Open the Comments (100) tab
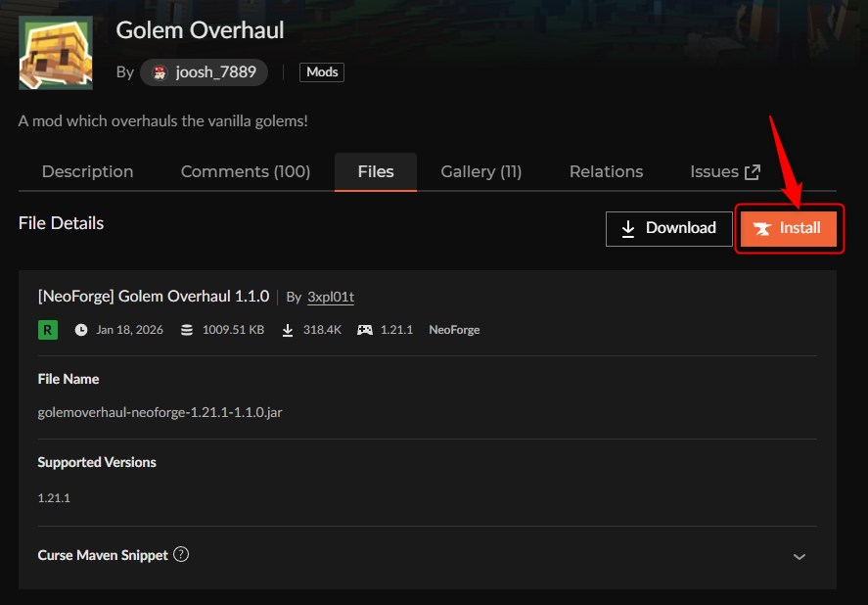Viewport: 868px width, 605px height. pyautogui.click(x=246, y=171)
